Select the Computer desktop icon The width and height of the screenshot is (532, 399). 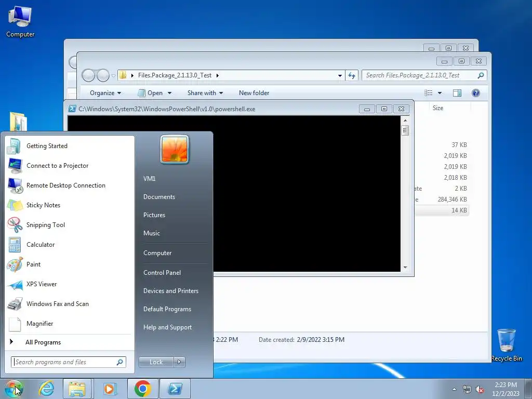tap(20, 22)
